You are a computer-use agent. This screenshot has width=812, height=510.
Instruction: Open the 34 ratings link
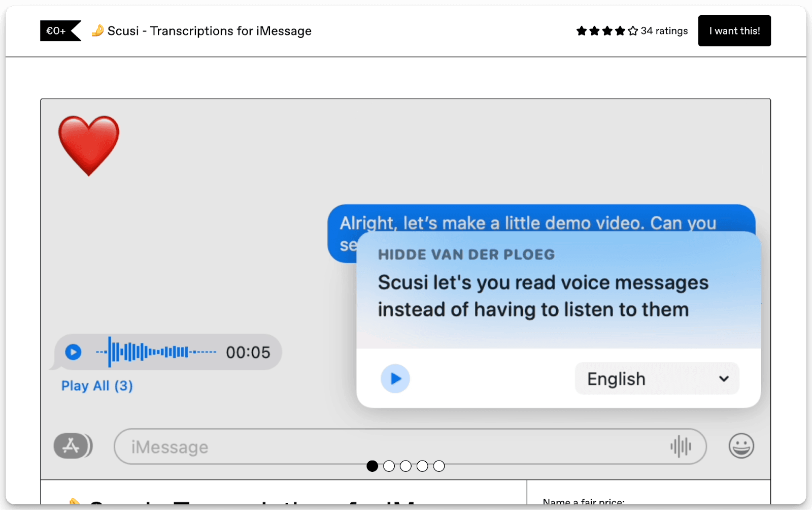pos(664,30)
